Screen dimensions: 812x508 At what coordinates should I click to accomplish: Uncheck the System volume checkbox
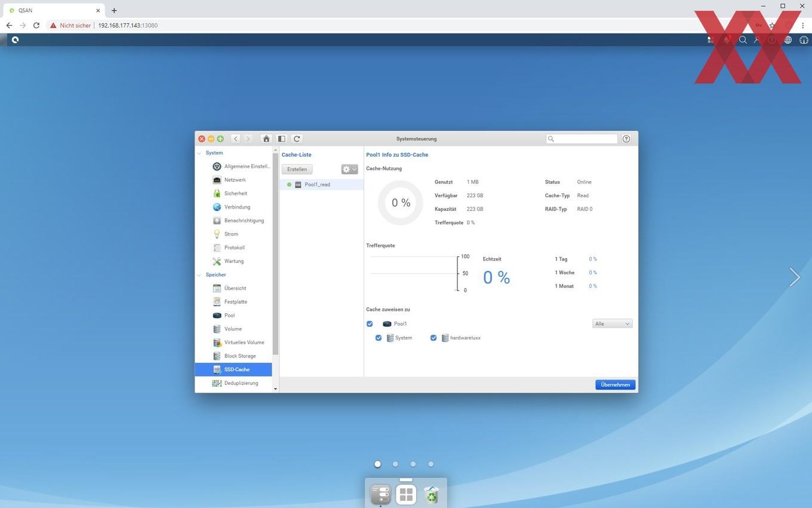coord(379,338)
